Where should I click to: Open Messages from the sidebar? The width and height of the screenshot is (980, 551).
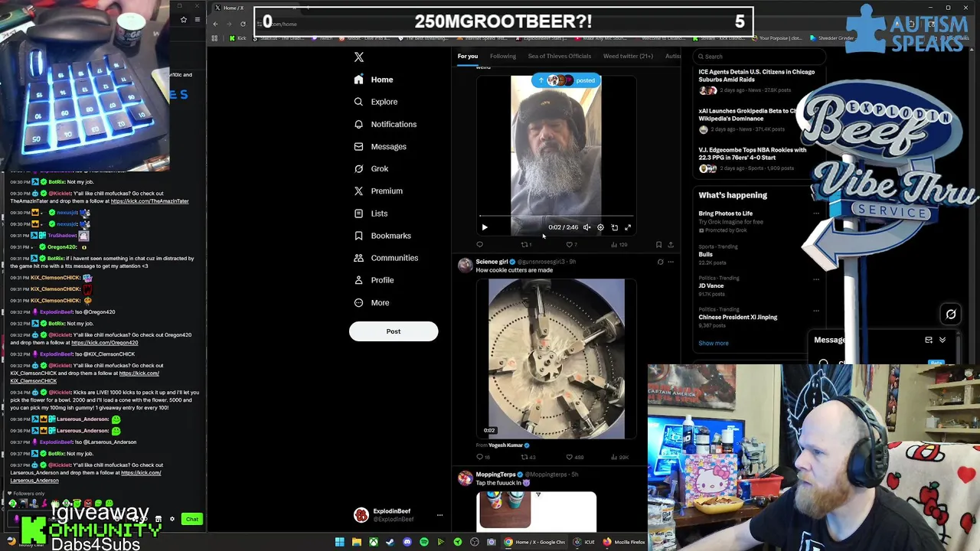[380, 146]
